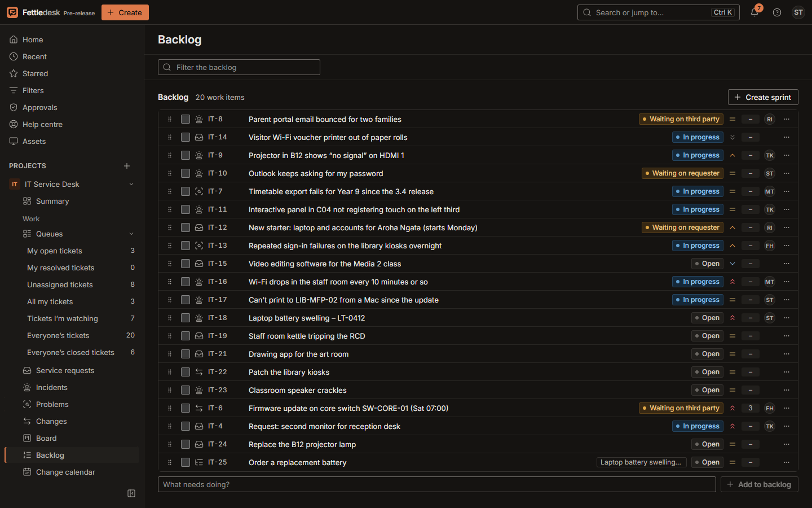Click the Create button
Screen dimensions: 812x508
point(125,12)
